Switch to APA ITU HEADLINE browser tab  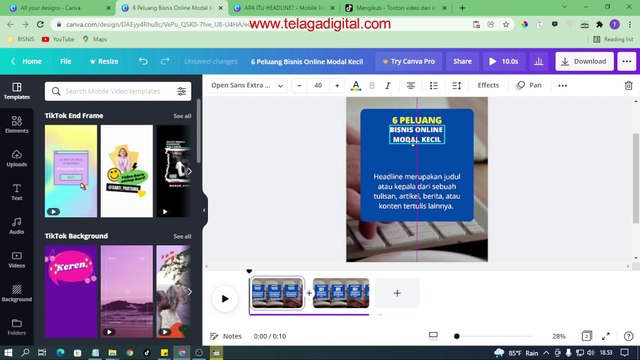click(284, 8)
